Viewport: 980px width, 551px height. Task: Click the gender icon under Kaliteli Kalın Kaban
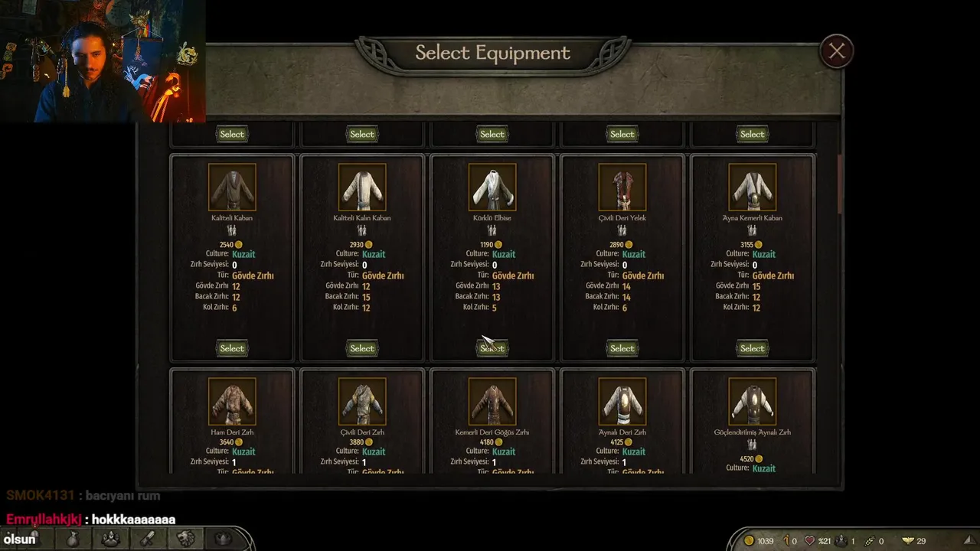coord(362,230)
